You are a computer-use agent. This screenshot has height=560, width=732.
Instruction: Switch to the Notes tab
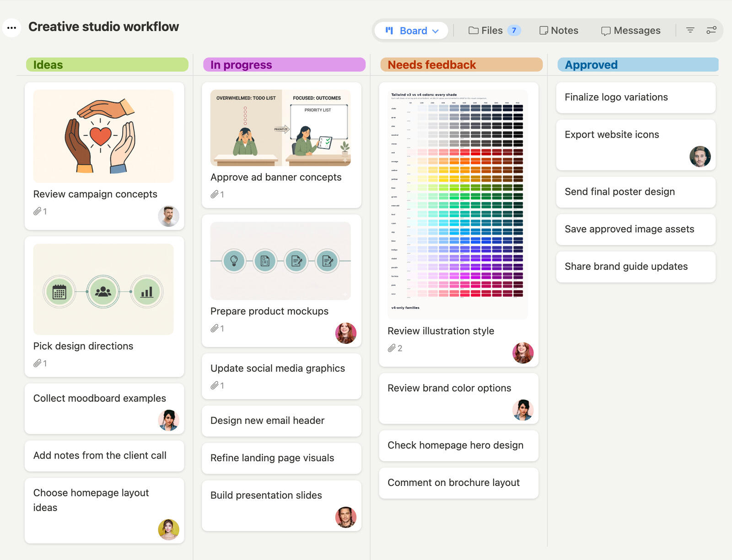pyautogui.click(x=559, y=31)
